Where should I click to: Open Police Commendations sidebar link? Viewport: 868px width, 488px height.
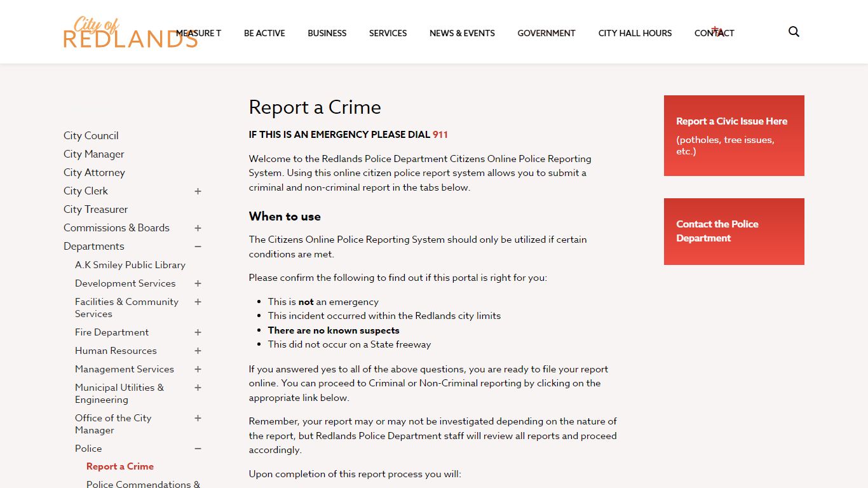point(143,484)
